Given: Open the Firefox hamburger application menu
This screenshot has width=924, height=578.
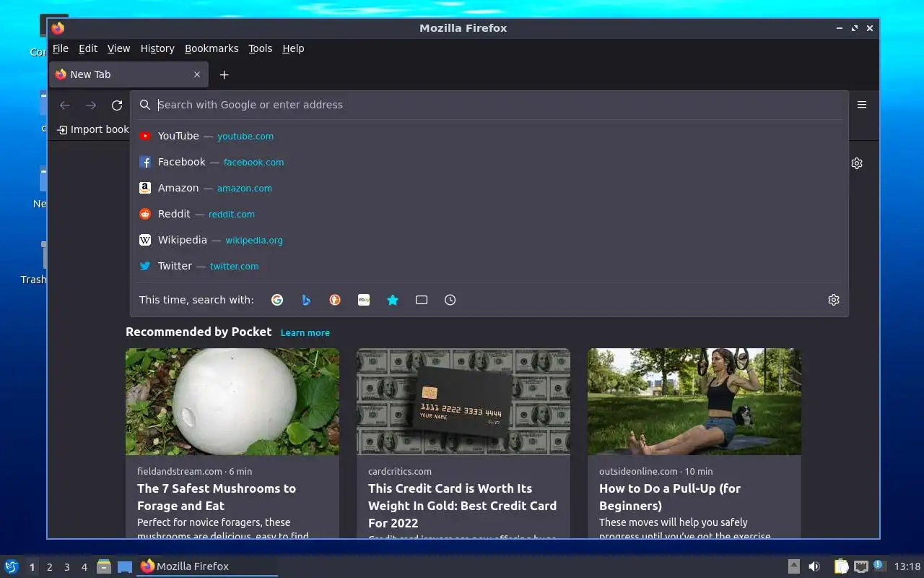Looking at the screenshot, I should pos(862,105).
